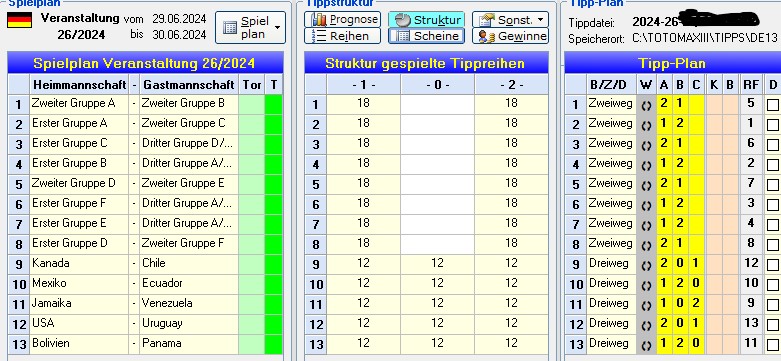Click the W swap icon in Tipp-Plan row 3
This screenshot has height=361, width=781.
pyautogui.click(x=647, y=145)
